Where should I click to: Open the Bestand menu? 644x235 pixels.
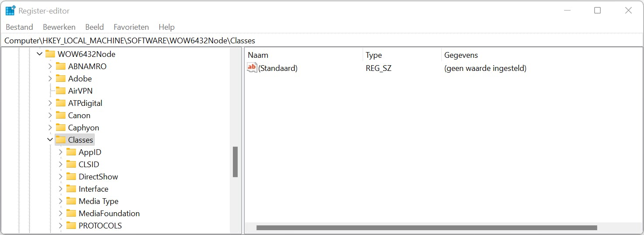click(x=19, y=27)
